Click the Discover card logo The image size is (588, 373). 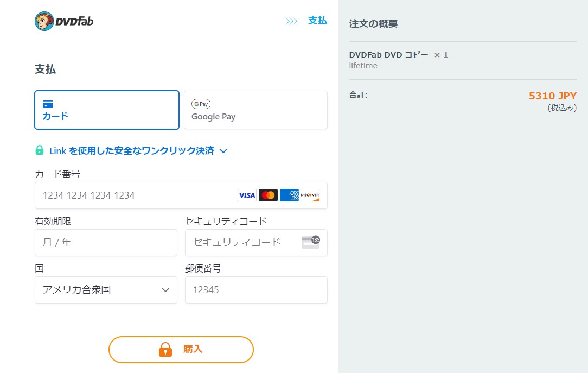pos(310,195)
